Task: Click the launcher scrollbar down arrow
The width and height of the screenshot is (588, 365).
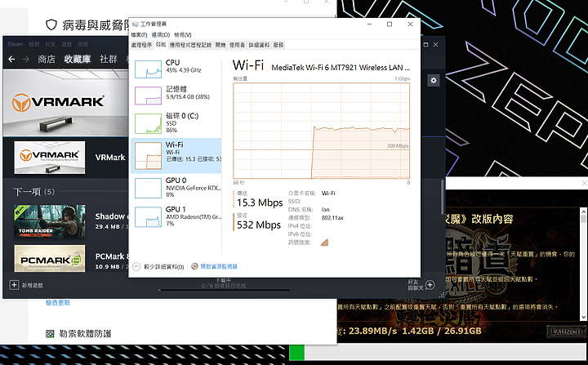Action: (x=583, y=318)
